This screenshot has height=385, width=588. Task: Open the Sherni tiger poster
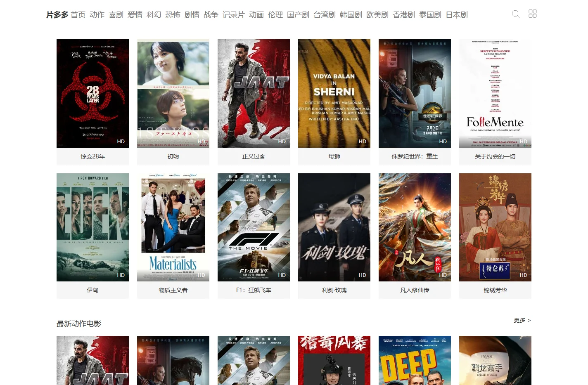tap(334, 93)
